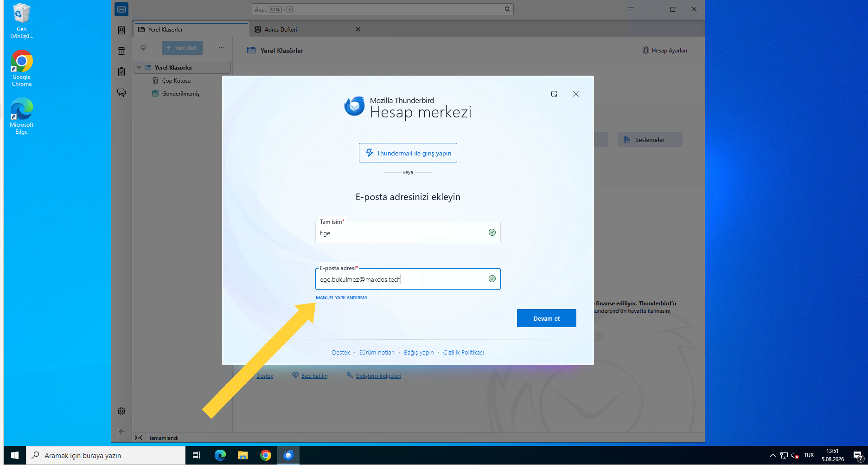
Task: Click the global search box
Action: [383, 9]
